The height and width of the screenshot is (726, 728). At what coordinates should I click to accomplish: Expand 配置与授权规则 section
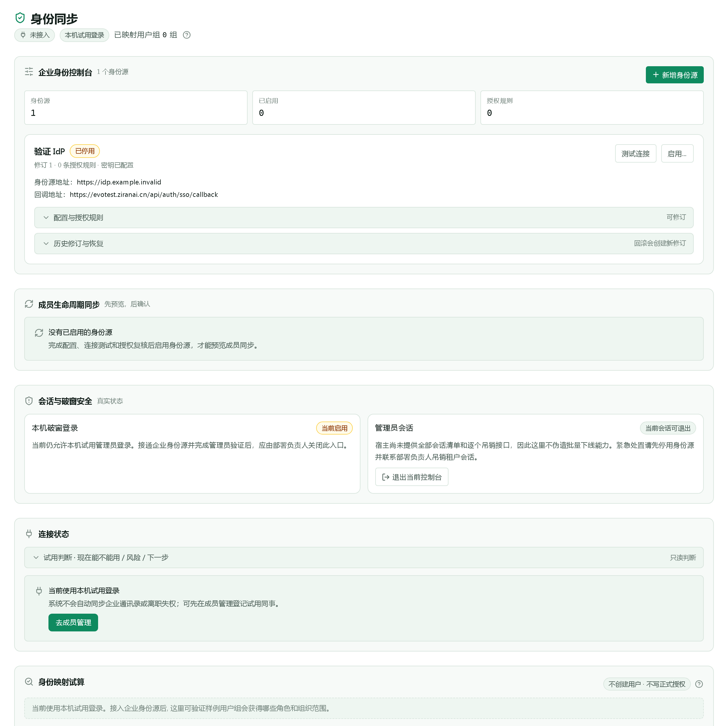tap(364, 218)
